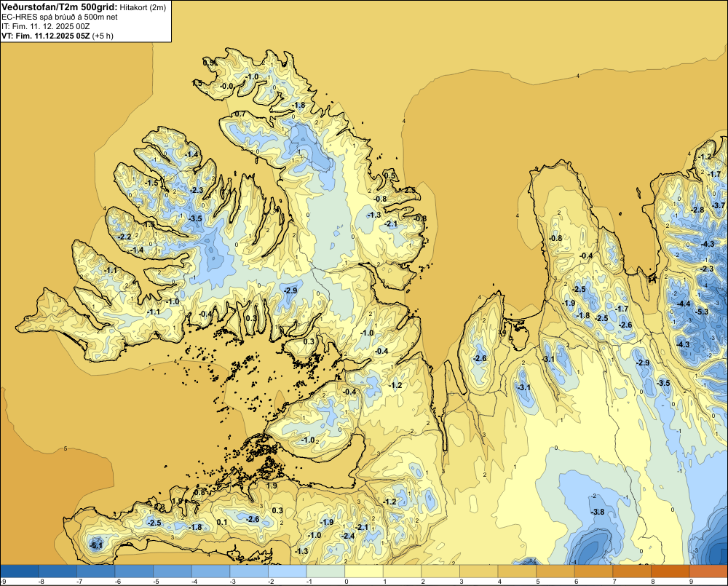Viewport: 728px width, 586px height.
Task: Click the -3.7 temperature value on the map
Action: point(719,205)
